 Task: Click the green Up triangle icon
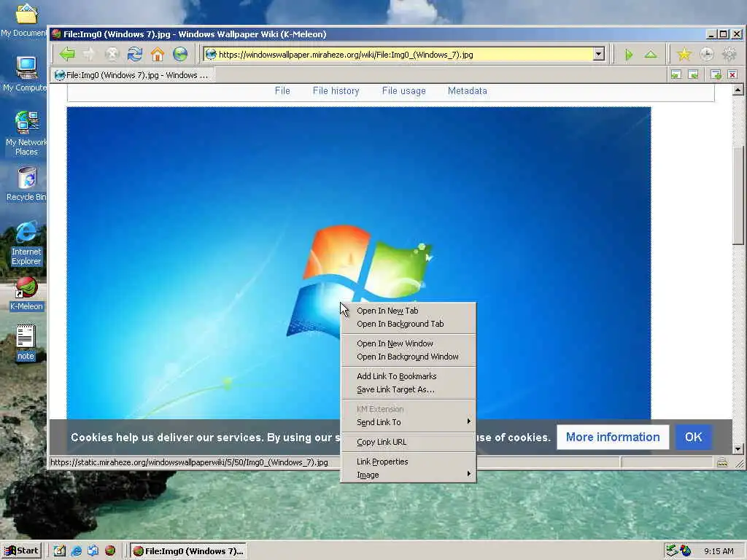click(x=651, y=54)
